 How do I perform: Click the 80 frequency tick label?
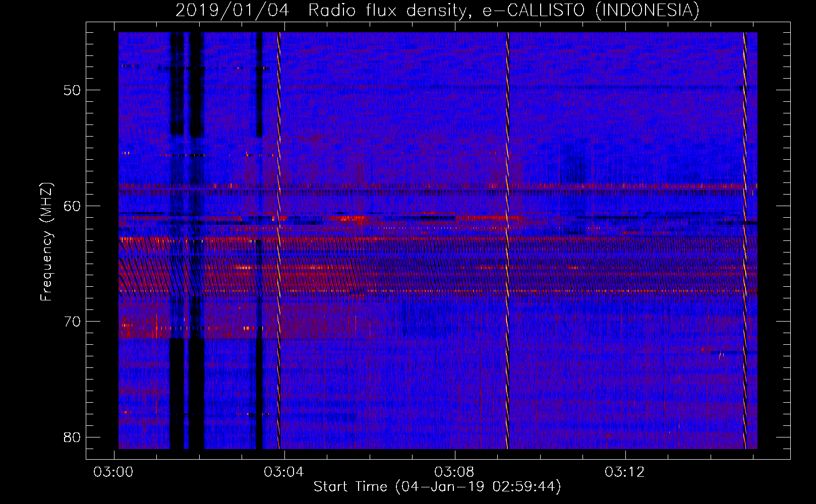72,437
